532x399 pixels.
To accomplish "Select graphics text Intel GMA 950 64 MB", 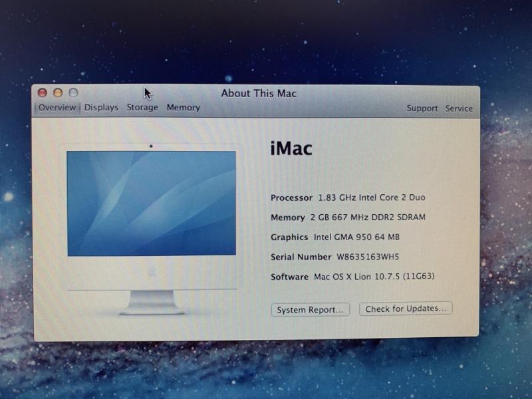I will point(356,237).
